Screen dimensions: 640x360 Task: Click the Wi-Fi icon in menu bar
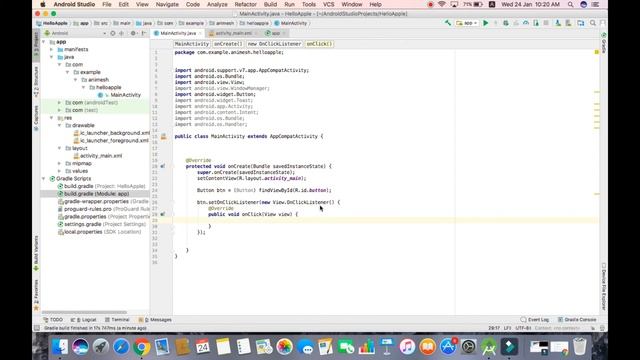click(x=442, y=4)
